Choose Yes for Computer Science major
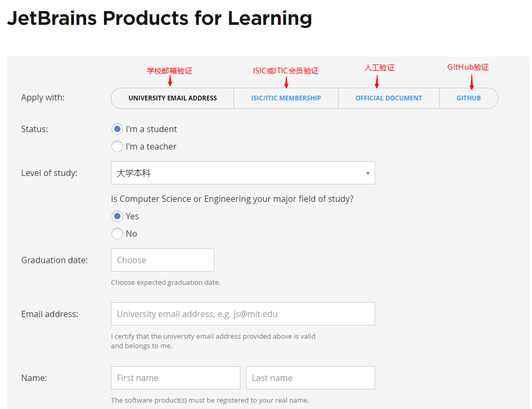The image size is (532, 409). 117,217
